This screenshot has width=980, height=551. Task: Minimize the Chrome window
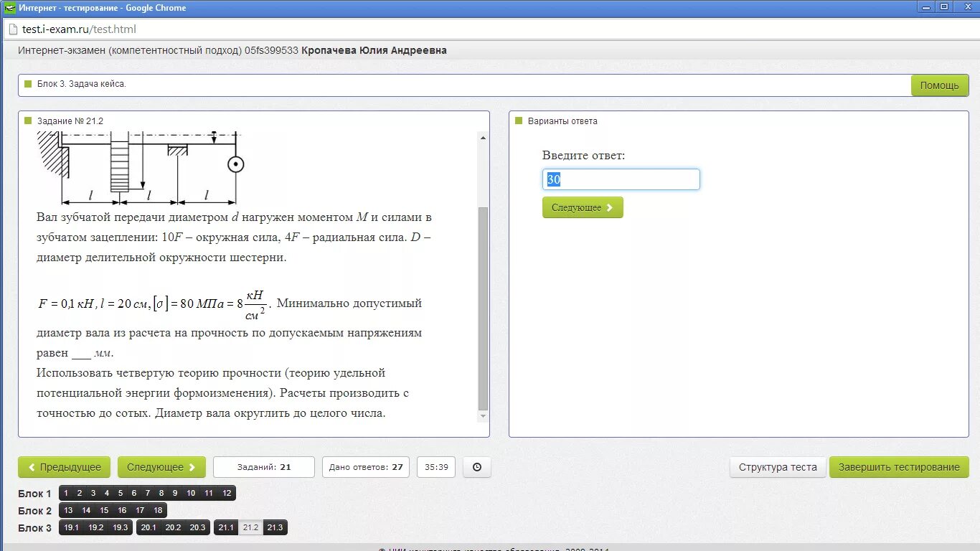pyautogui.click(x=926, y=6)
